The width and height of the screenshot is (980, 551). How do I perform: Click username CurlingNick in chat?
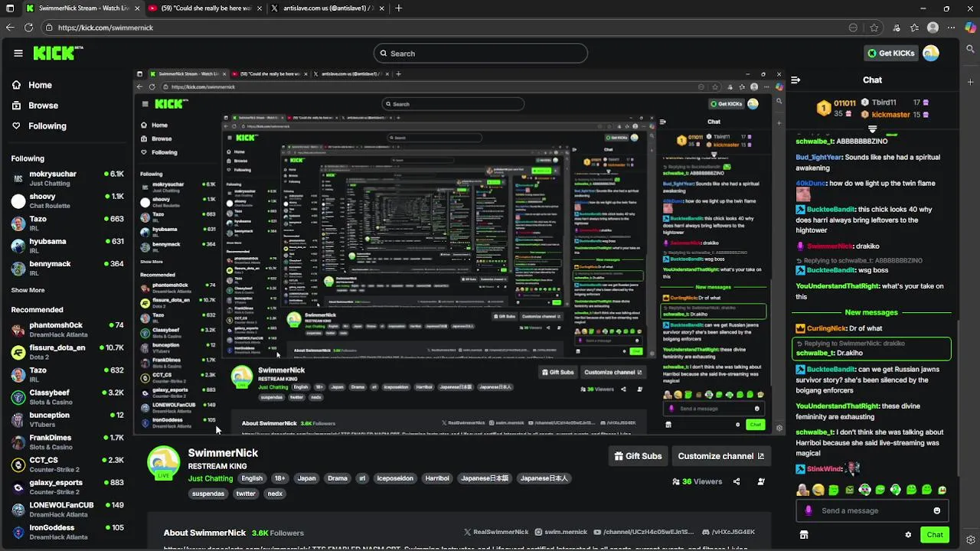pos(826,328)
